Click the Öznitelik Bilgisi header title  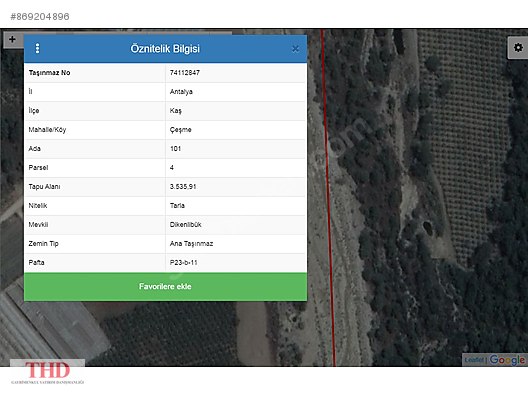(165, 48)
